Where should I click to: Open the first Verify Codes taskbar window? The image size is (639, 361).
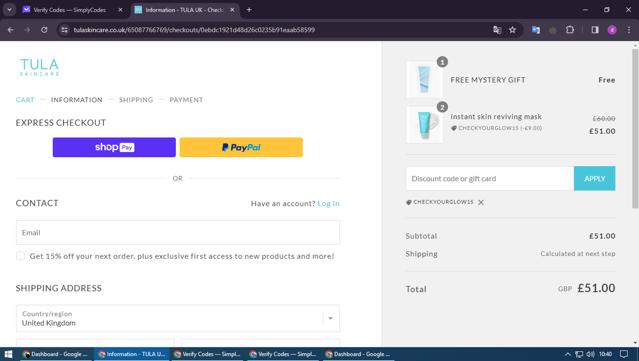click(x=207, y=354)
